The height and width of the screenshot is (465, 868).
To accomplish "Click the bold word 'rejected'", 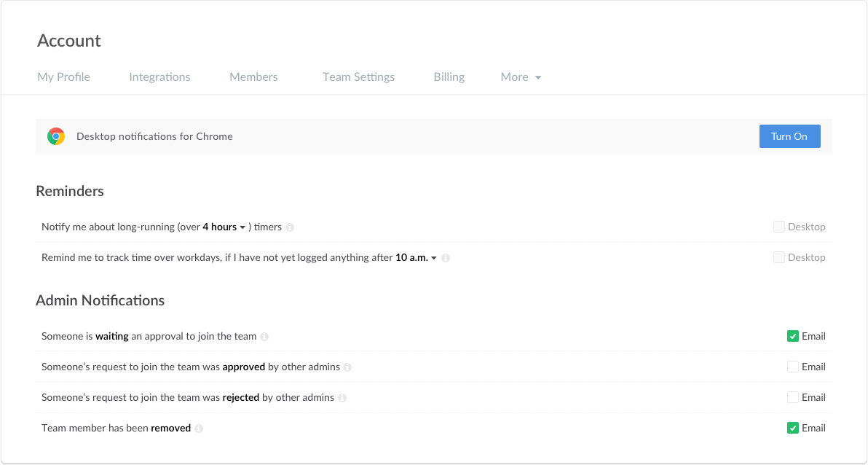I will [x=241, y=396].
